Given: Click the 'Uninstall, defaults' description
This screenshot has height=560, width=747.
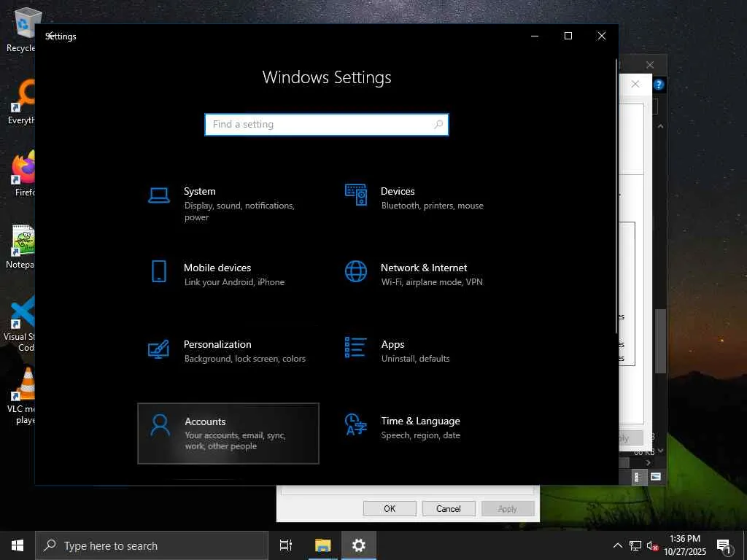Looking at the screenshot, I should [415, 359].
